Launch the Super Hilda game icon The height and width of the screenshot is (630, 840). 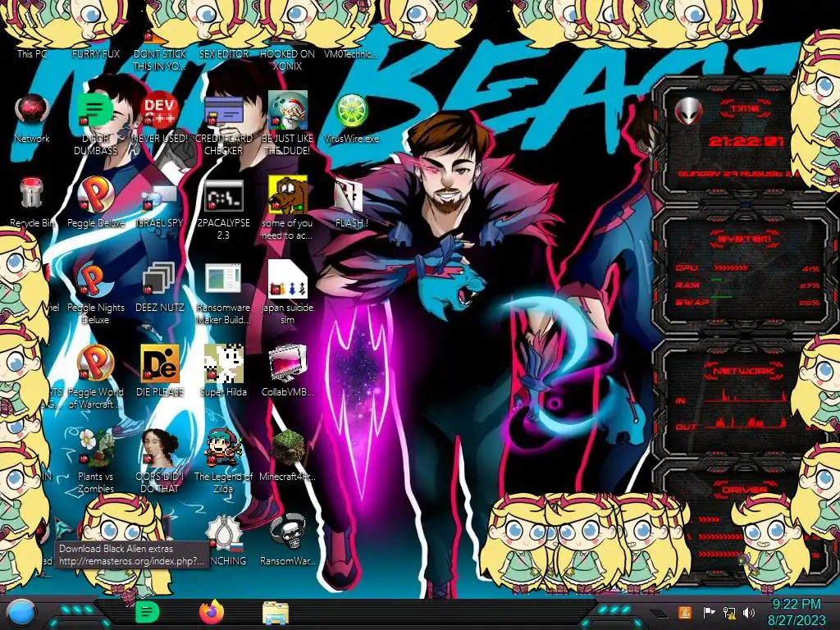pos(223,363)
